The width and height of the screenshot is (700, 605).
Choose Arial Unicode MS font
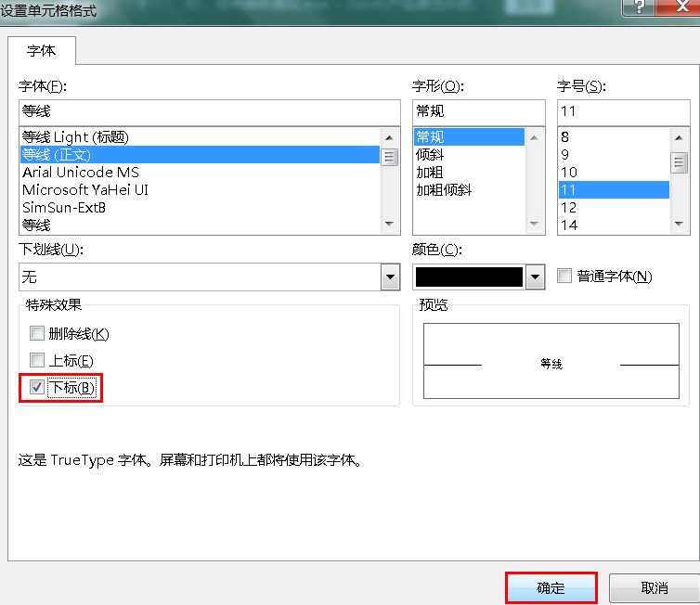click(200, 173)
